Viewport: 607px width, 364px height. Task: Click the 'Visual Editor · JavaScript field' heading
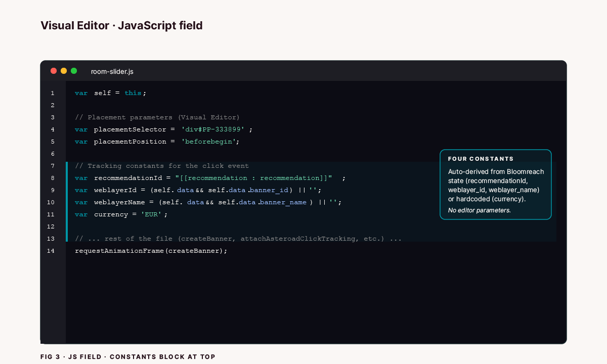121,25
